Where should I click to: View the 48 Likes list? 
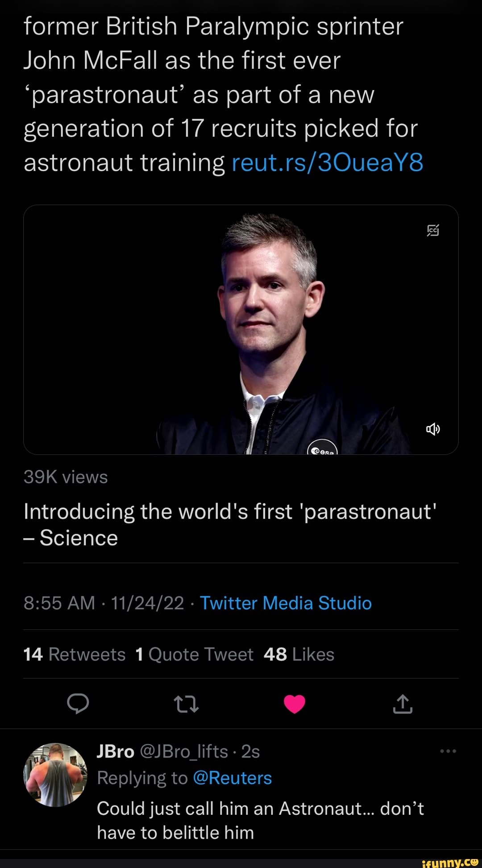(x=299, y=654)
